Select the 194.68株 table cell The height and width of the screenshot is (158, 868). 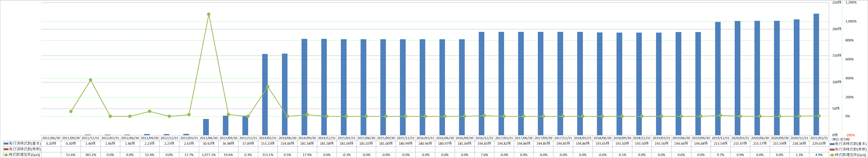click(701, 144)
